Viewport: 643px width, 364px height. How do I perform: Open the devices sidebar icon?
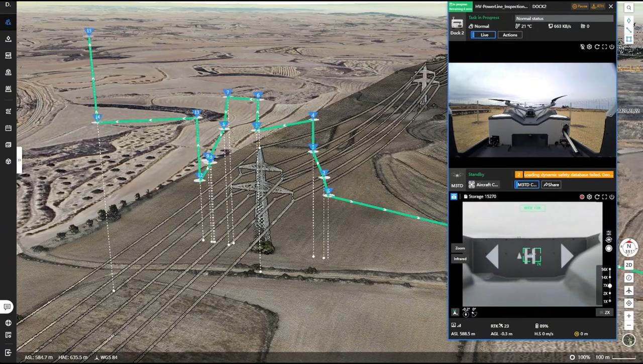8,145
